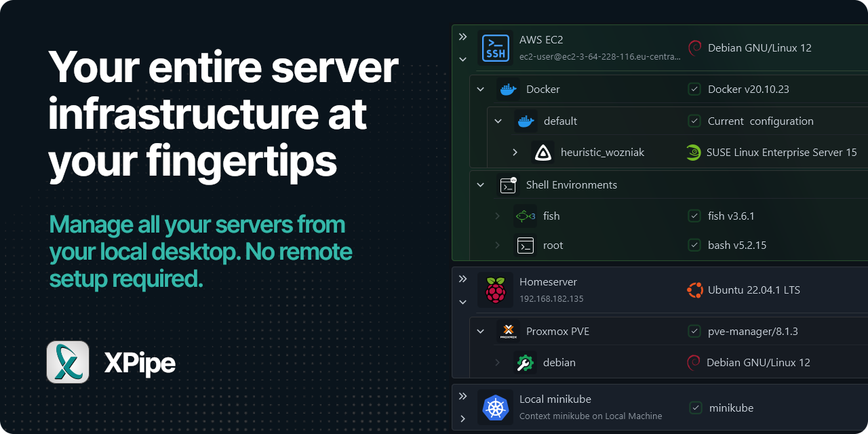Click the double-arrow beside AWS EC2
Screen dimensions: 868x434
click(x=463, y=37)
